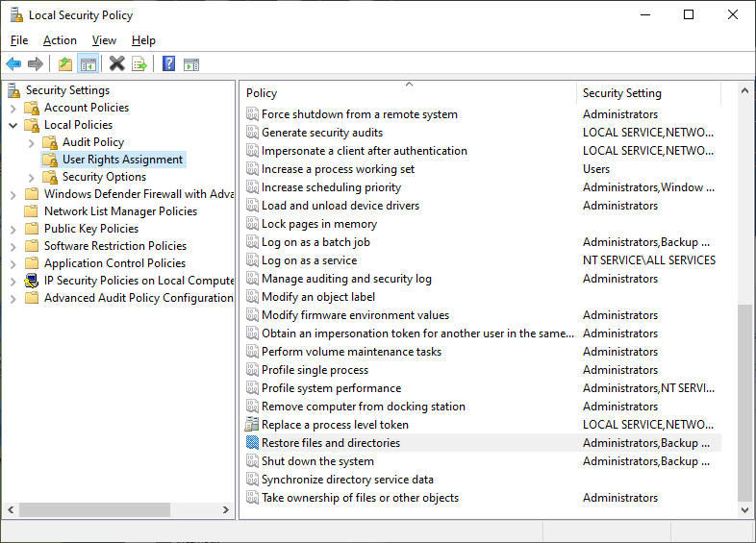
Task: Open Help via blue question mark icon
Action: (x=168, y=64)
